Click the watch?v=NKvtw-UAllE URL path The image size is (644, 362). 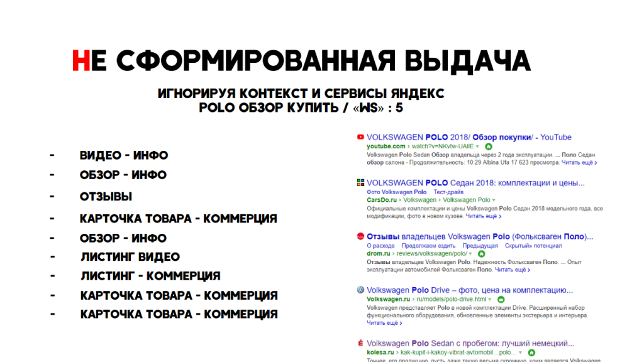click(x=443, y=146)
